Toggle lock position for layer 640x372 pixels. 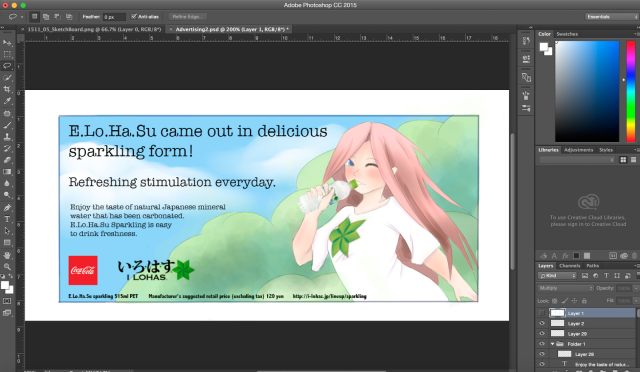tap(574, 301)
